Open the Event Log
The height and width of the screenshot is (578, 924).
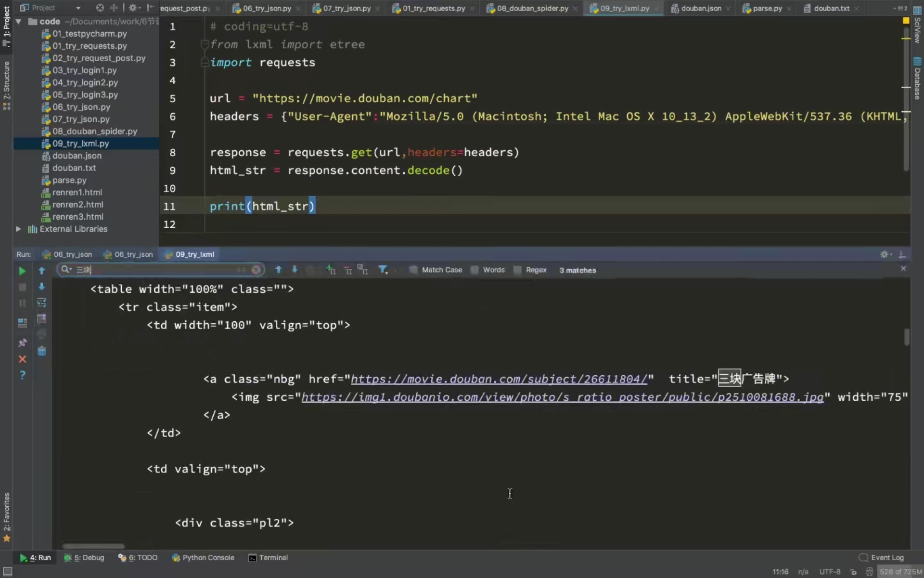coord(882,558)
